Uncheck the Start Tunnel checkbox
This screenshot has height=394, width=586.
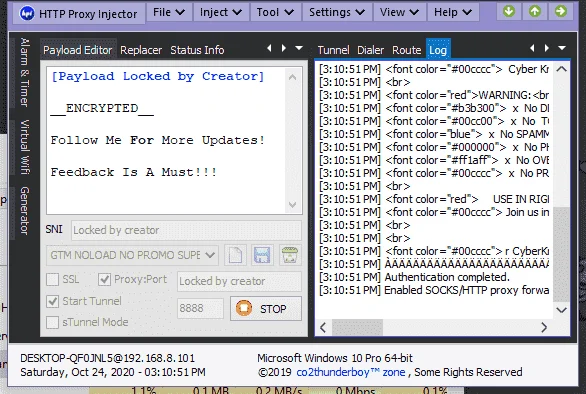tap(52, 301)
